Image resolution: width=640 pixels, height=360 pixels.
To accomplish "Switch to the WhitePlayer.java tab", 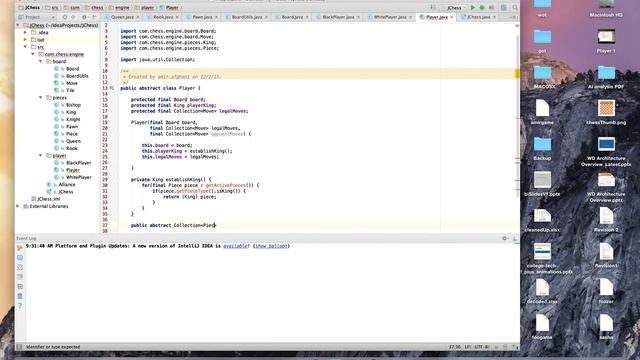I will (x=390, y=17).
